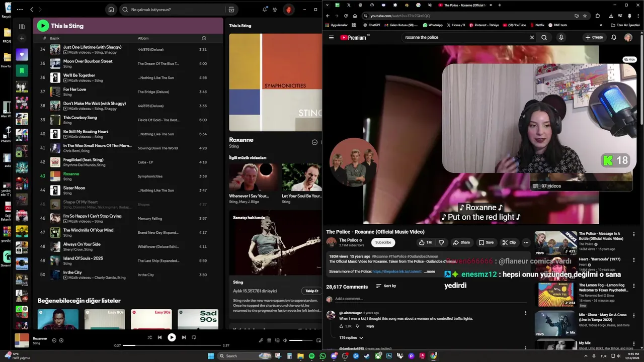This screenshot has width=644, height=362.
Task: Expand hidden bookmarks chevron
Action: point(601,25)
